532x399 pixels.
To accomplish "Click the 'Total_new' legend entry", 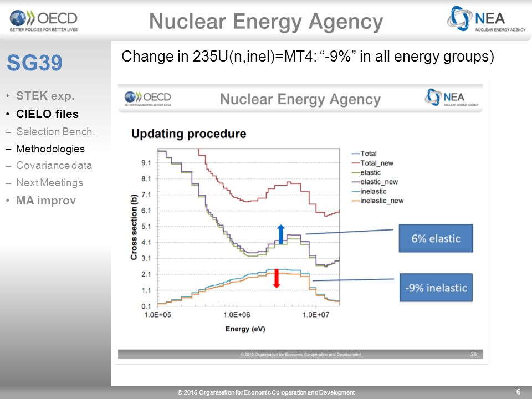I will point(372,163).
